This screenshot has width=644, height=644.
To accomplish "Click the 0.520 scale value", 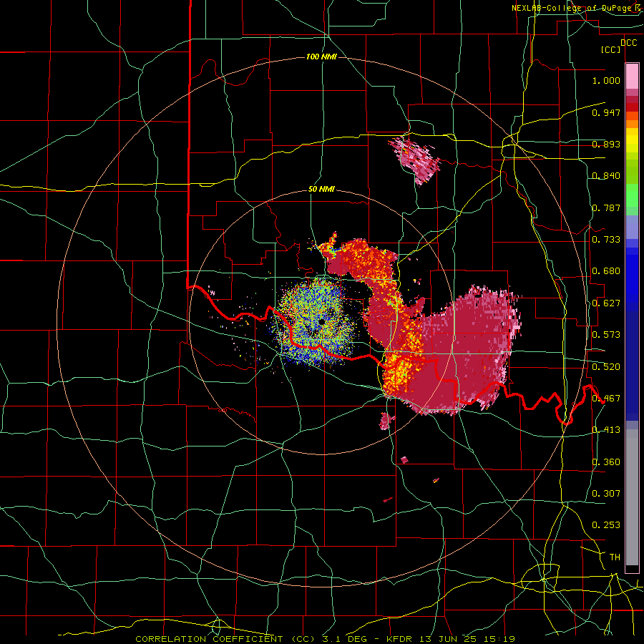I will (606, 367).
